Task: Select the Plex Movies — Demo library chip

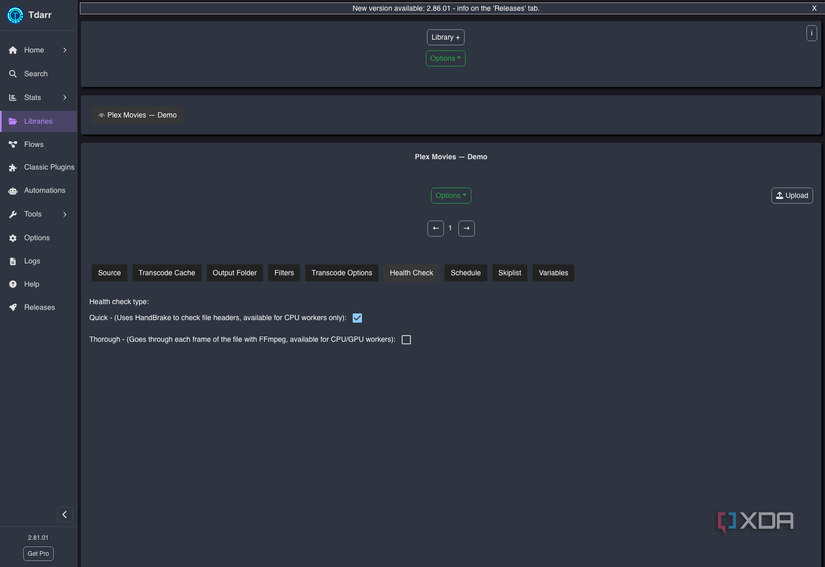Action: [x=137, y=115]
